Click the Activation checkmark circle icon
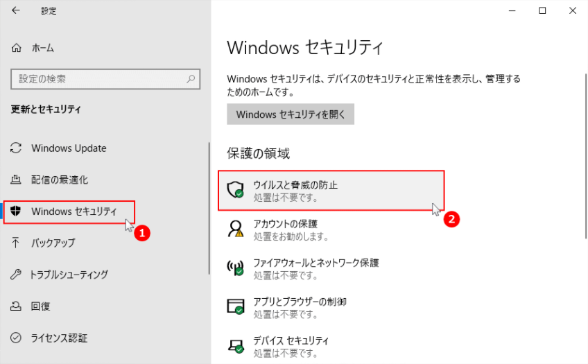Screen dimensions: 588x364 17,338
